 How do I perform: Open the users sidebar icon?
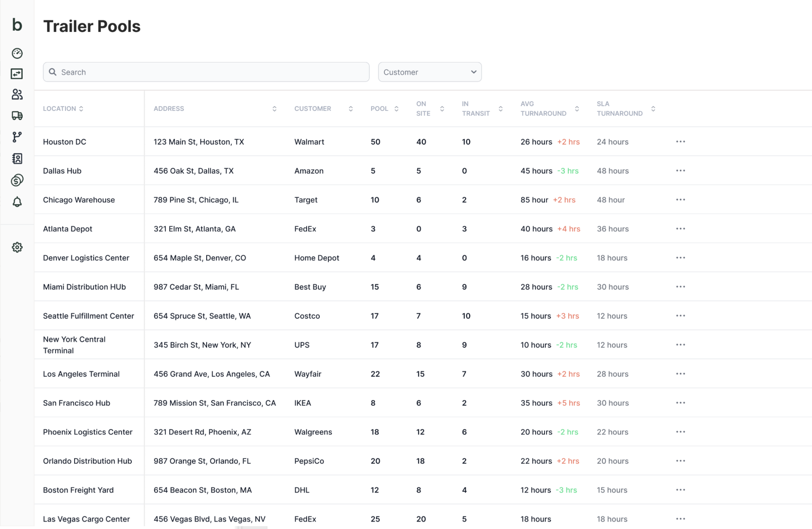(x=17, y=94)
